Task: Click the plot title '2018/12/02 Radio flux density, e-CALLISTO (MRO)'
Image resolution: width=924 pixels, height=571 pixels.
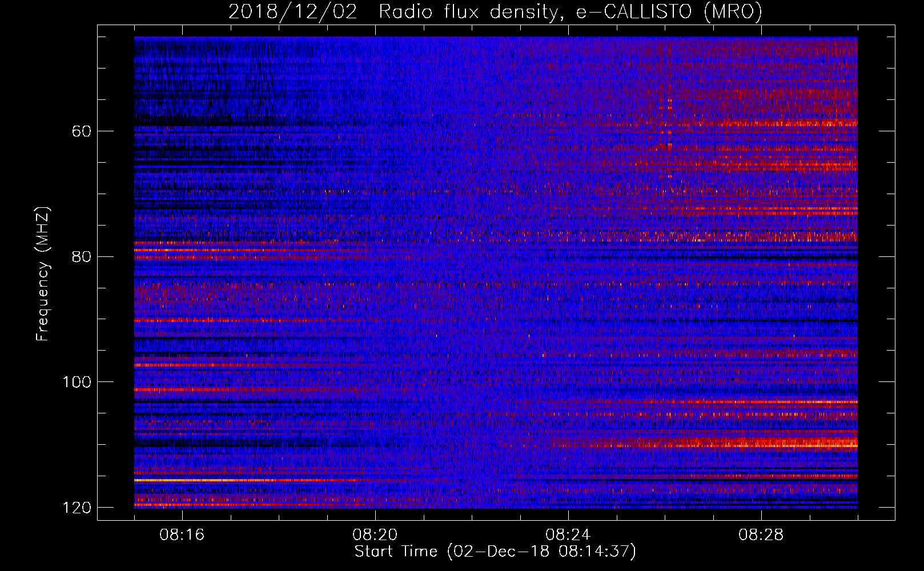Action: tap(495, 12)
